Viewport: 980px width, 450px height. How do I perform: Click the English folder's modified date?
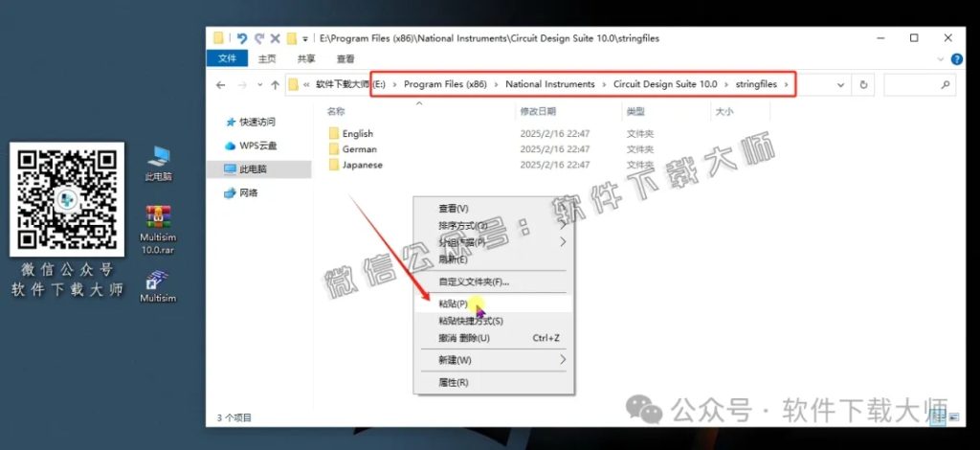coord(555,133)
